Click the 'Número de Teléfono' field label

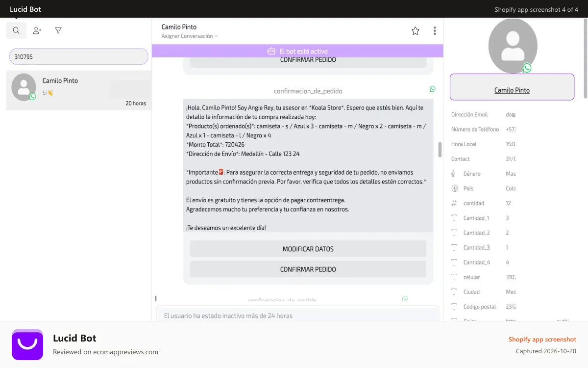475,130
